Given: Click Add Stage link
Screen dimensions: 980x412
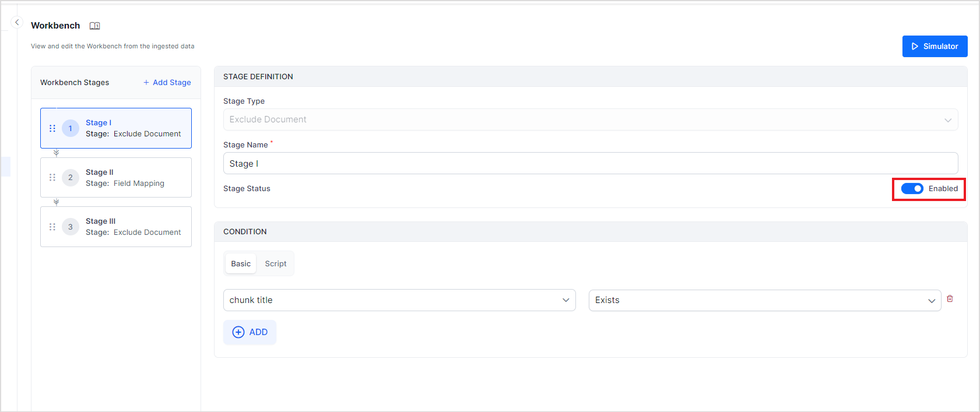Looking at the screenshot, I should click(167, 83).
